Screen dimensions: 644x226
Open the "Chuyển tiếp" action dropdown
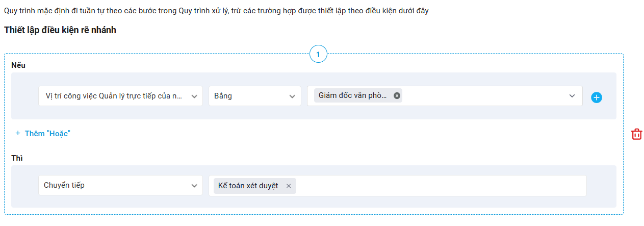112,186
